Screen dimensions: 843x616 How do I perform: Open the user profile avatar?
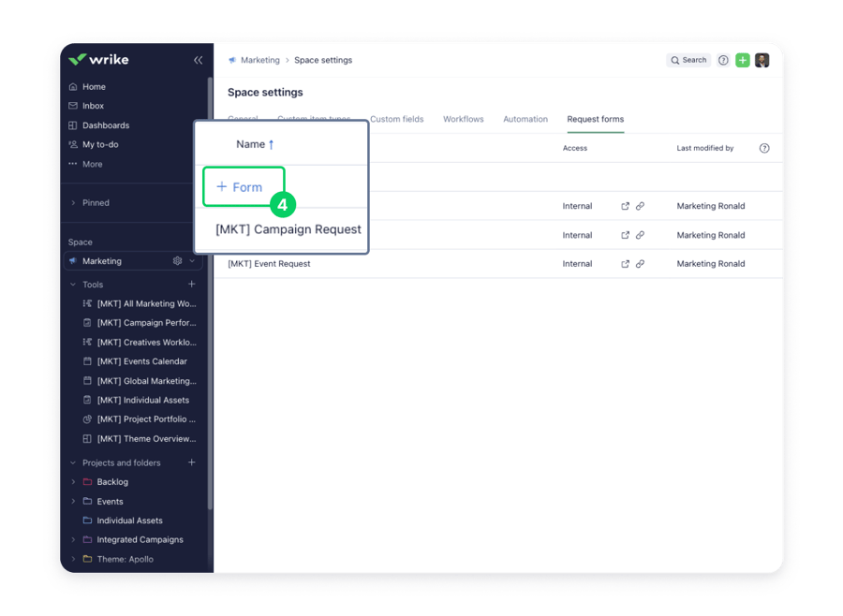coord(762,60)
